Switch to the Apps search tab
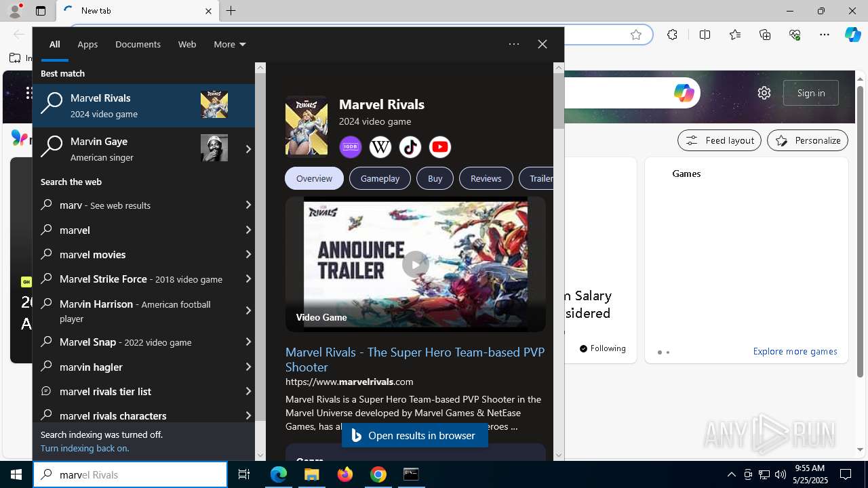This screenshot has height=488, width=868. tap(87, 44)
